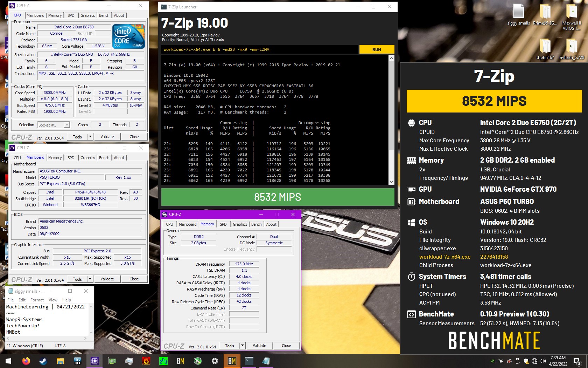This screenshot has height=368, width=588.
Task: Open the notification center icon
Action: [x=577, y=361]
